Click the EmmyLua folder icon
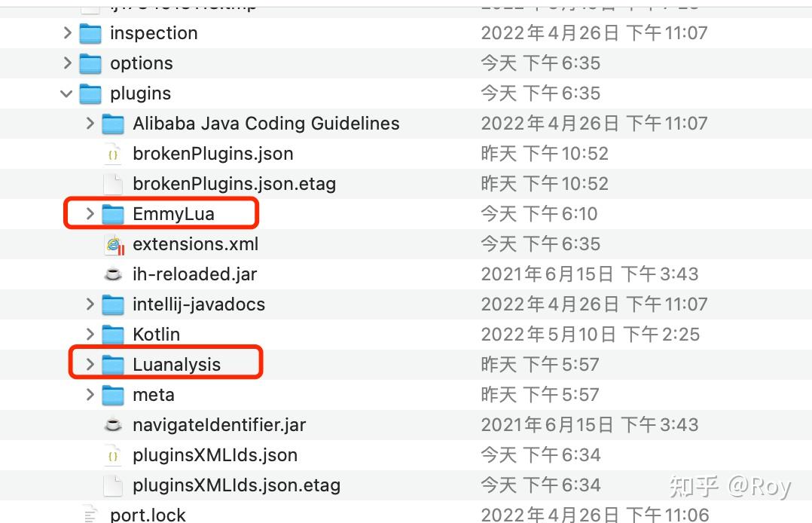This screenshot has height=523, width=812. 113,213
